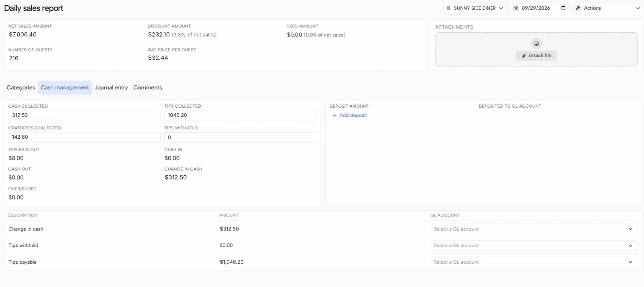Click the Change in cash row description
This screenshot has width=644, height=287.
[26, 229]
